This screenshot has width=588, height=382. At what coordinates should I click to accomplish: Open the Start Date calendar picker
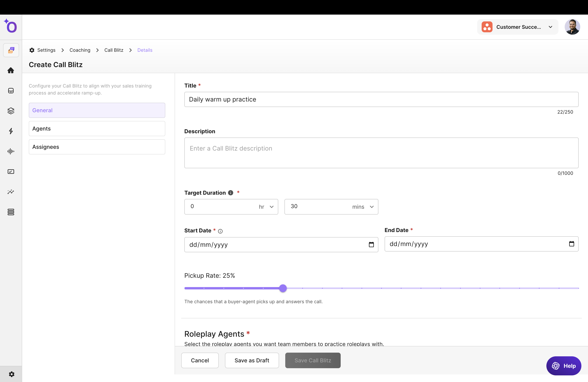click(371, 245)
